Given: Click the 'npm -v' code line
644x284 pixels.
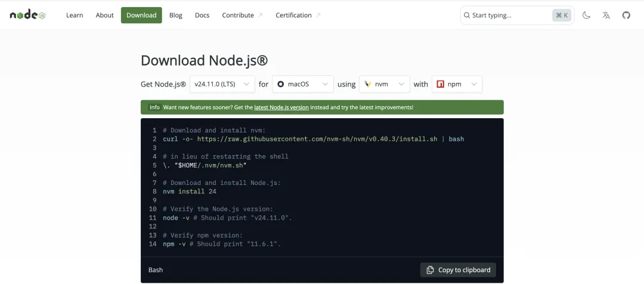Looking at the screenshot, I should 222,244.
